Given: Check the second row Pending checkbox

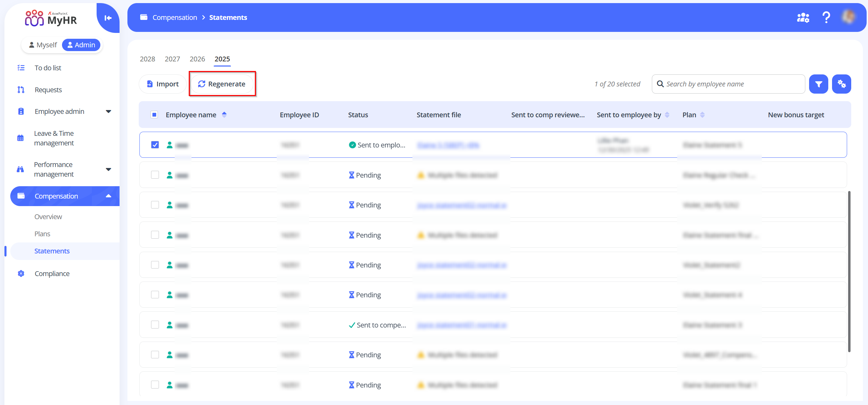Looking at the screenshot, I should point(155,175).
